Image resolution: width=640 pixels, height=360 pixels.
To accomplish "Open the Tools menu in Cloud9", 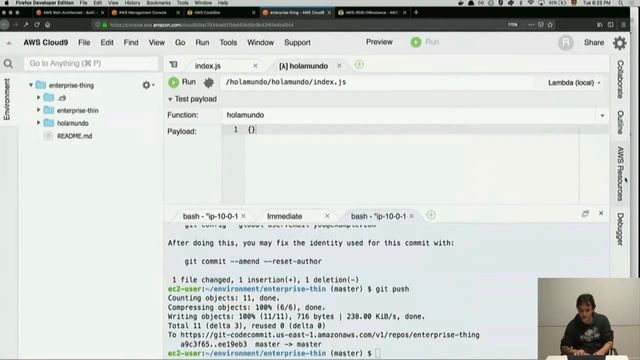I will point(228,42).
